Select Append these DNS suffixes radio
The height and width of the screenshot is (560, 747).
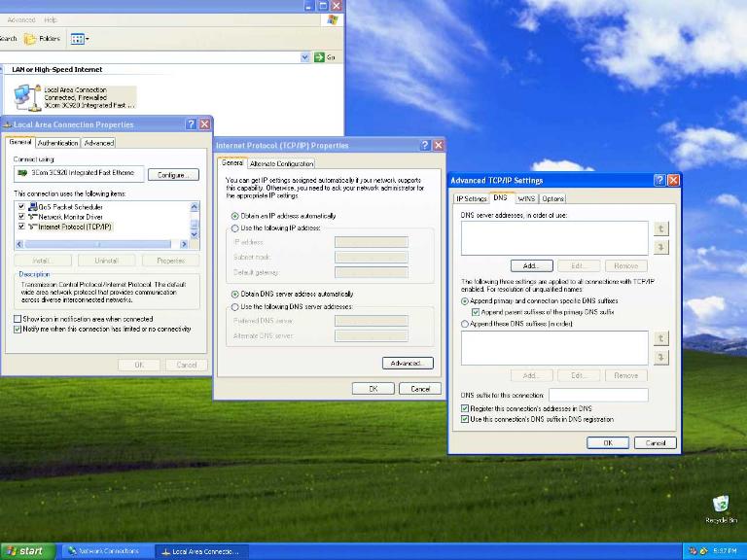click(465, 324)
